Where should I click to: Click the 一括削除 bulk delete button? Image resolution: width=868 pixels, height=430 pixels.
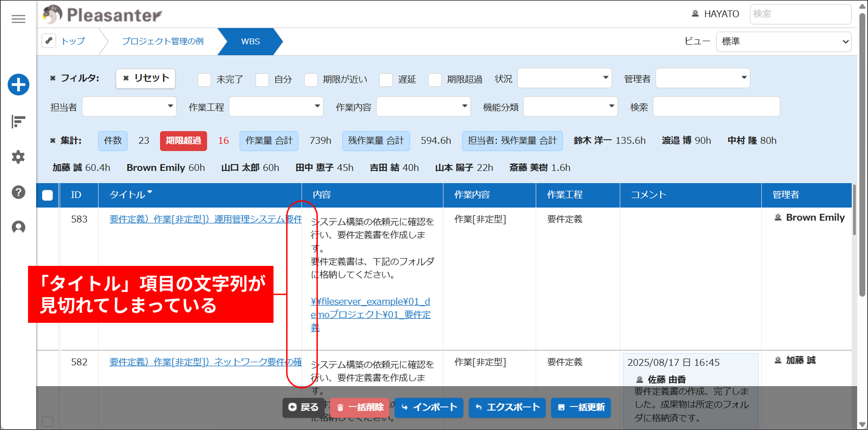coord(360,407)
